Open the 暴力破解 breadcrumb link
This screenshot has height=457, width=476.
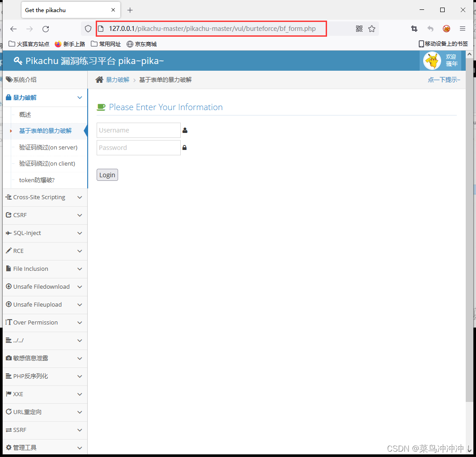coord(118,80)
